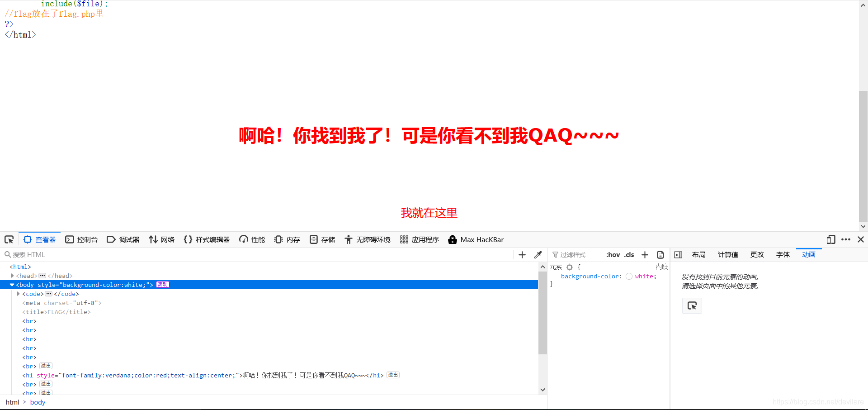The height and width of the screenshot is (410, 868).
Task: Expand the code node in the DOM tree
Action: [18, 294]
